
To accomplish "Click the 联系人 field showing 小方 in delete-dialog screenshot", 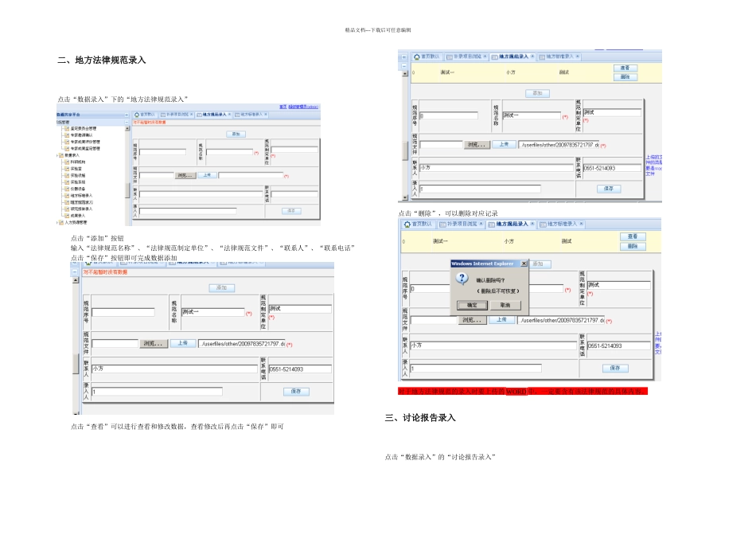I will [493, 346].
